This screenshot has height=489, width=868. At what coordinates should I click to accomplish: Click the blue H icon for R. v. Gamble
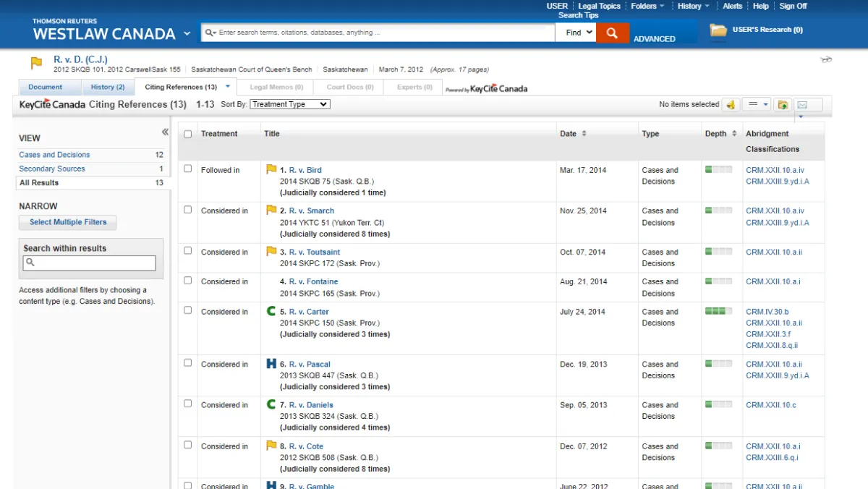(271, 485)
